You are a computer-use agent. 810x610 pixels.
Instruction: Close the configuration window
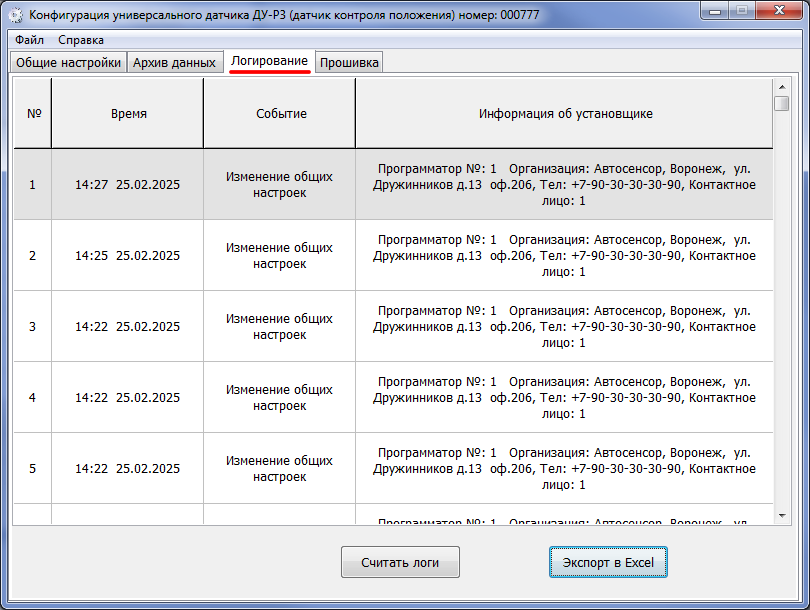click(x=780, y=10)
